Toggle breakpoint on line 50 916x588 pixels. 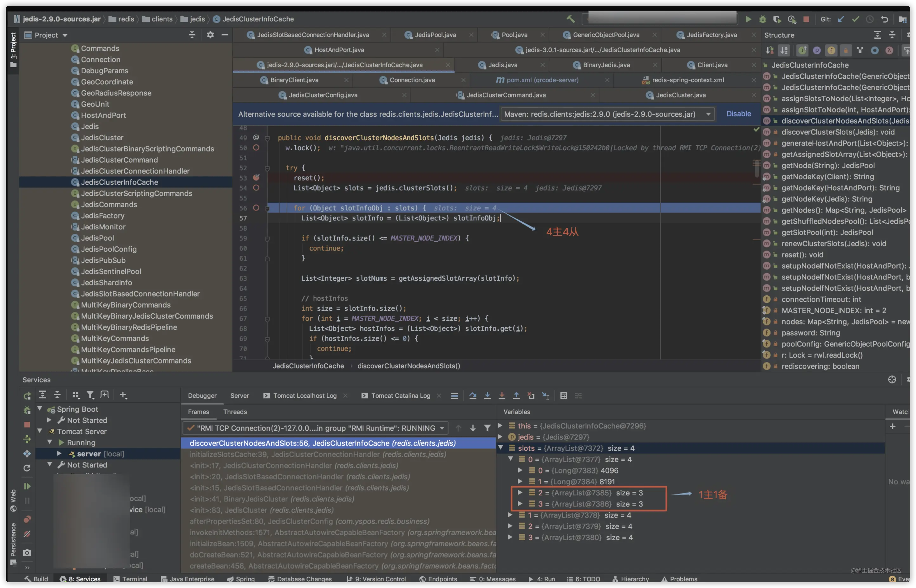[256, 147]
